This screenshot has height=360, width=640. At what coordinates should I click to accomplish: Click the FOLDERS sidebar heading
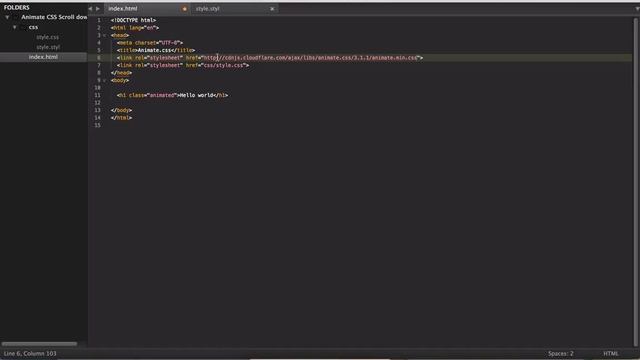tap(16, 7)
